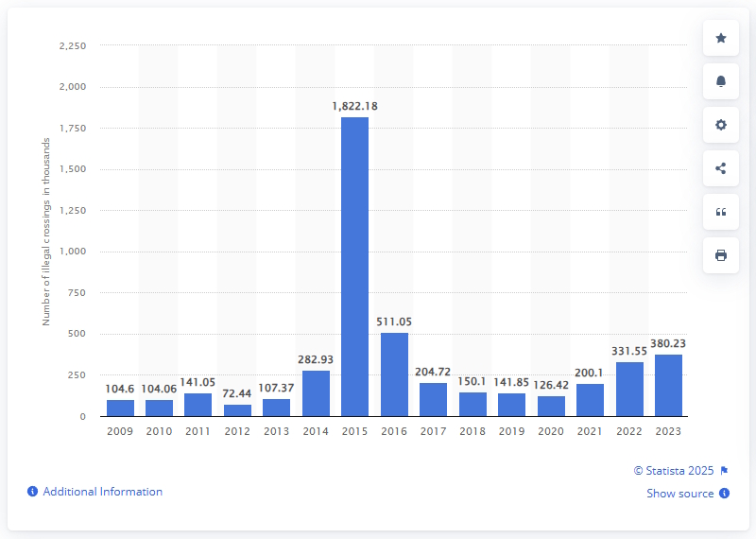Select the 2022 bar showing 331.55

pyautogui.click(x=629, y=390)
